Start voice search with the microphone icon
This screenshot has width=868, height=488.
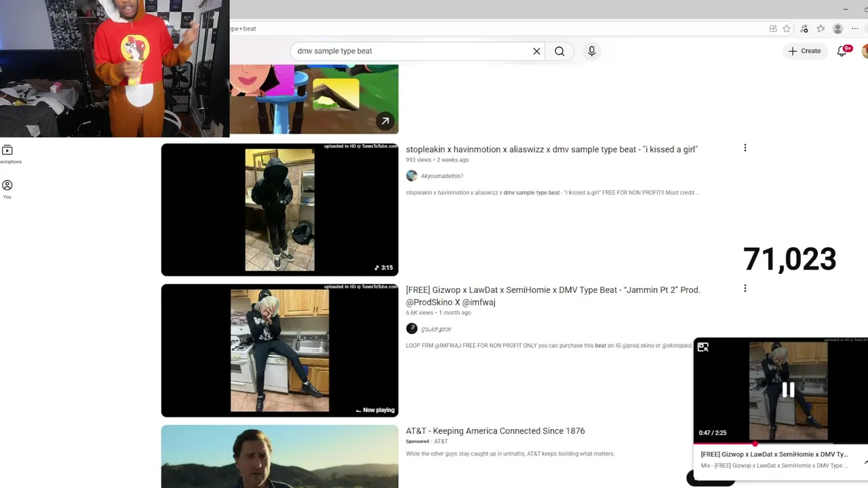591,51
